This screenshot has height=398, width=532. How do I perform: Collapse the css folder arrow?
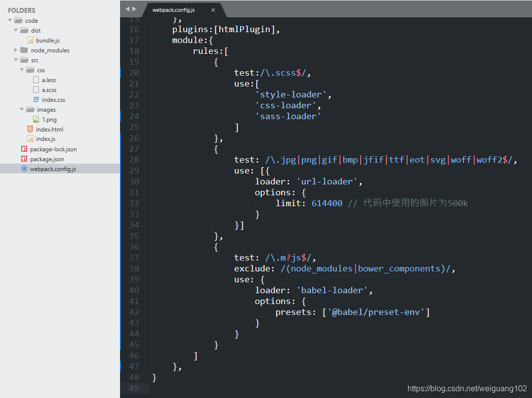(x=22, y=70)
